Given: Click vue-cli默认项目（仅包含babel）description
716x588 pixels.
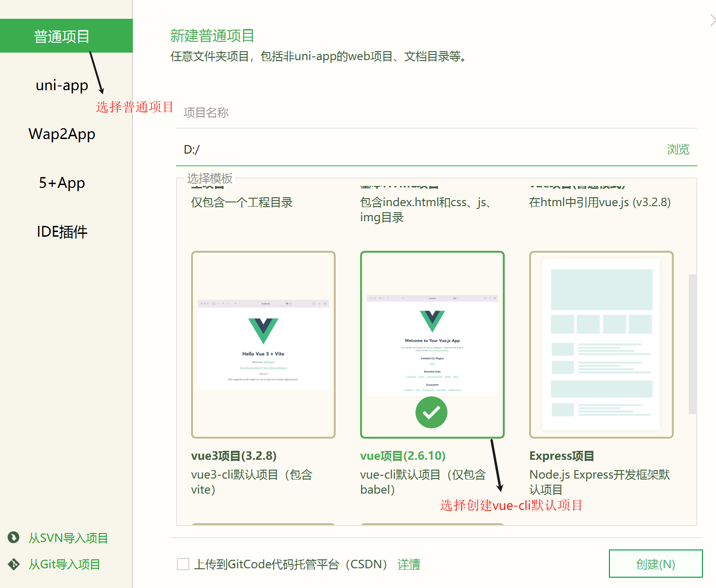Looking at the screenshot, I should tap(423, 482).
